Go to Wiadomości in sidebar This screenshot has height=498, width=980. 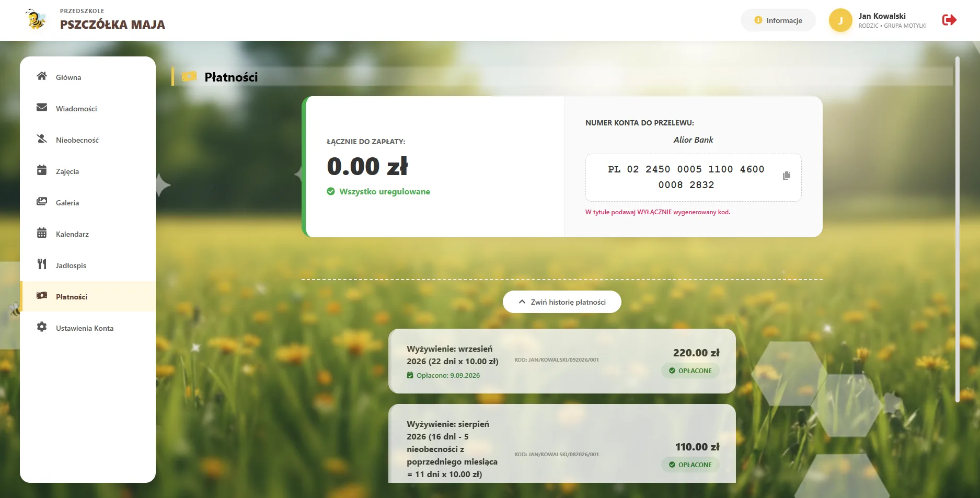point(88,109)
